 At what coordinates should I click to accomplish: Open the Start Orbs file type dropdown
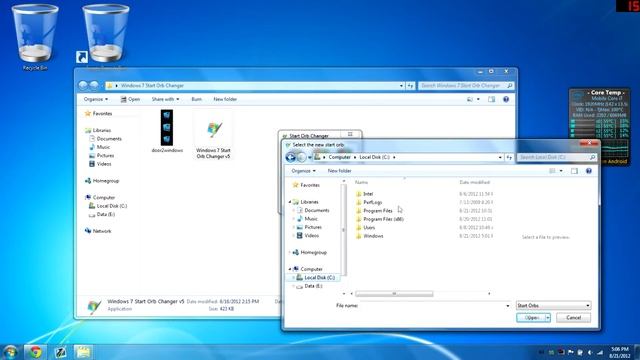point(553,305)
